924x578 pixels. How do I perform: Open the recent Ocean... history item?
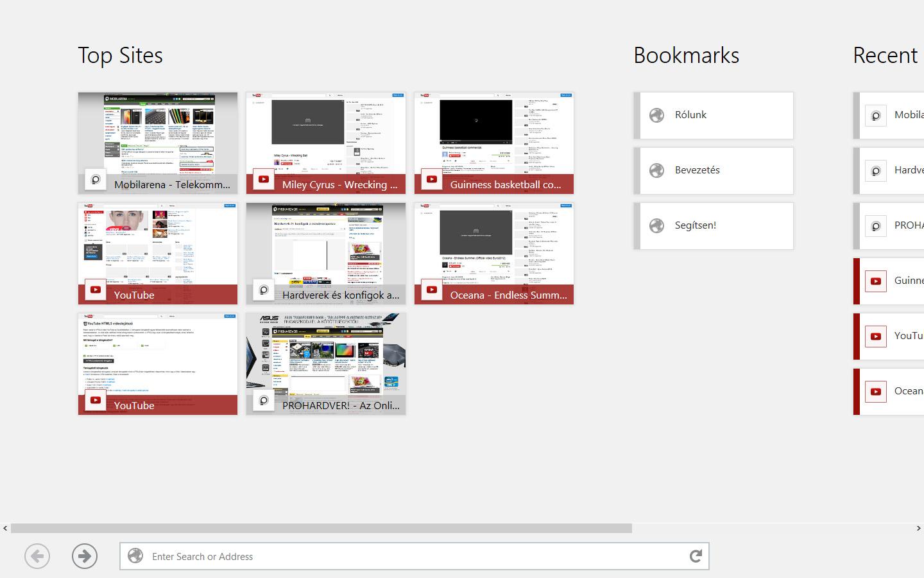(x=889, y=392)
